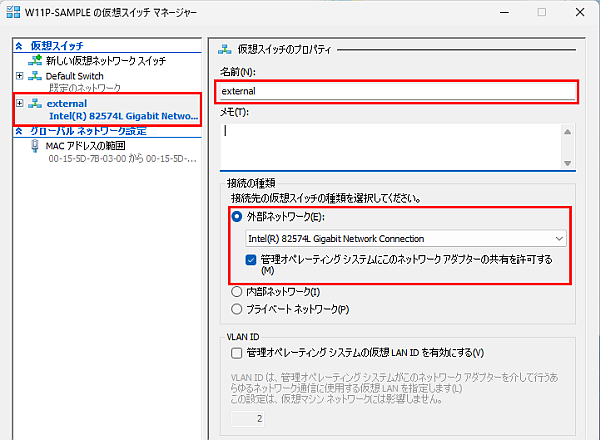This screenshot has width=600, height=440.
Task: Click the 既定のネットワーク subtext
Action: (x=85, y=88)
